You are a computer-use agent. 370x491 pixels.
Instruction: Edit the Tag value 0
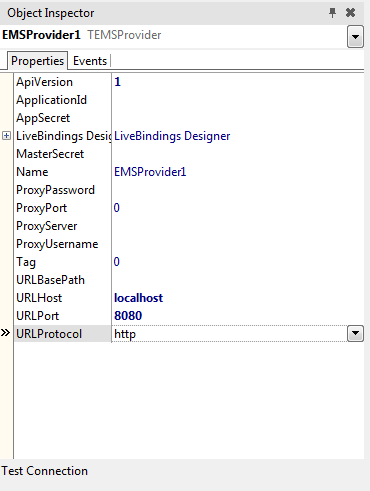pos(116,262)
